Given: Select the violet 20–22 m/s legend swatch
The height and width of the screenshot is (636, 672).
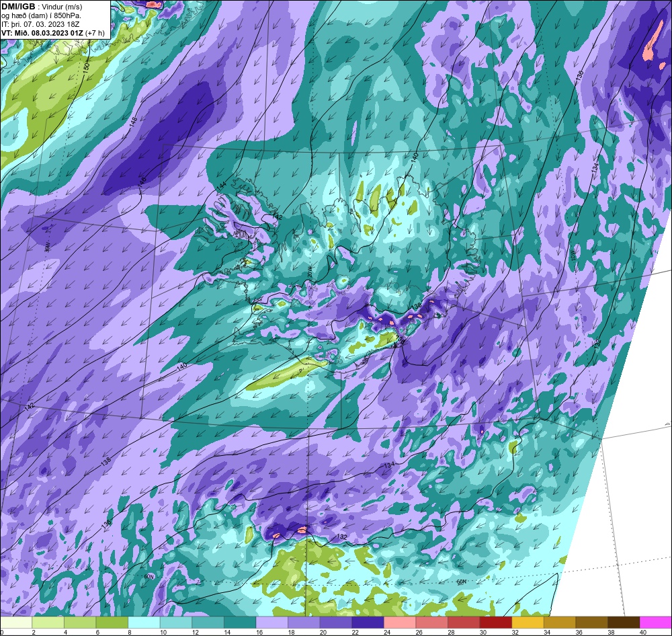Looking at the screenshot, I should coord(335,623).
